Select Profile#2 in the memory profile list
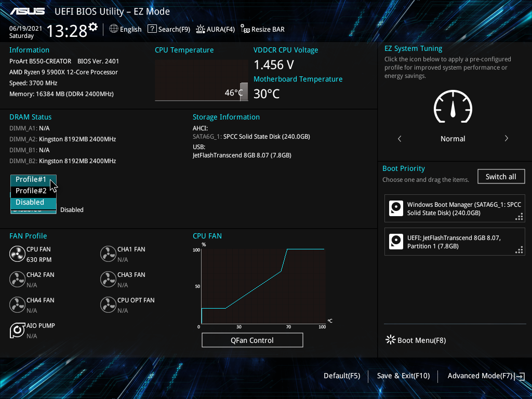The height and width of the screenshot is (399, 532). 32,191
